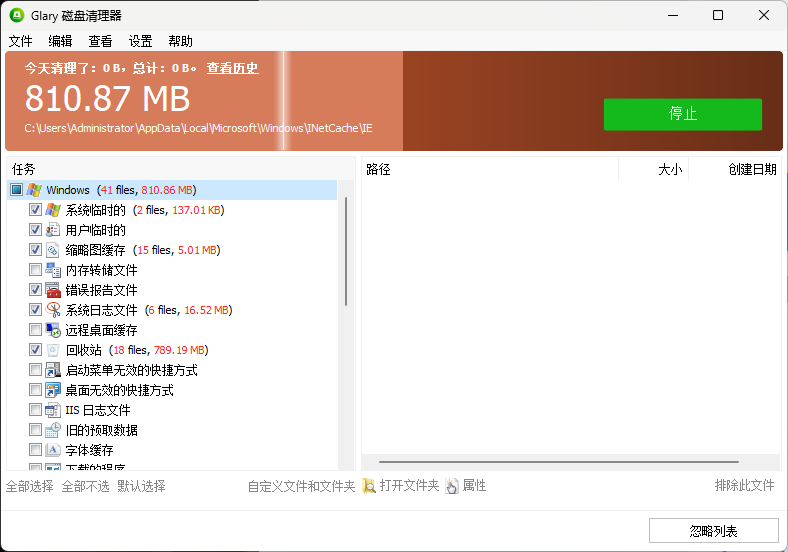Click 自定义文件和文件夹 link
This screenshot has height=552, width=788.
click(302, 486)
